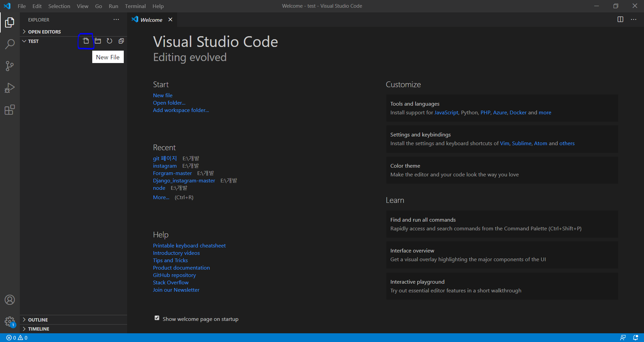Open Product documentation link
The height and width of the screenshot is (342, 644).
(181, 268)
